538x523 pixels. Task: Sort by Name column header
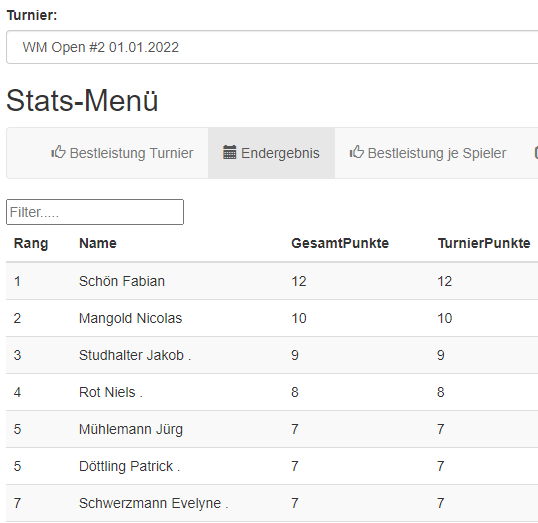coord(98,243)
